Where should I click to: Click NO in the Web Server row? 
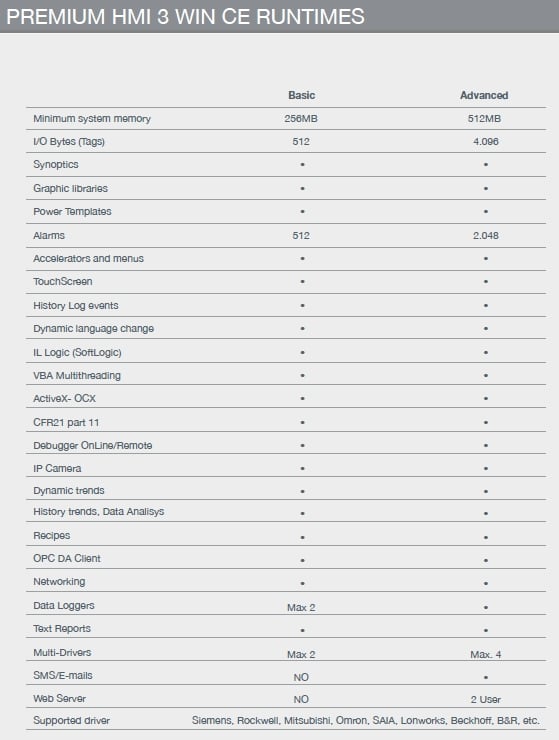coord(301,700)
